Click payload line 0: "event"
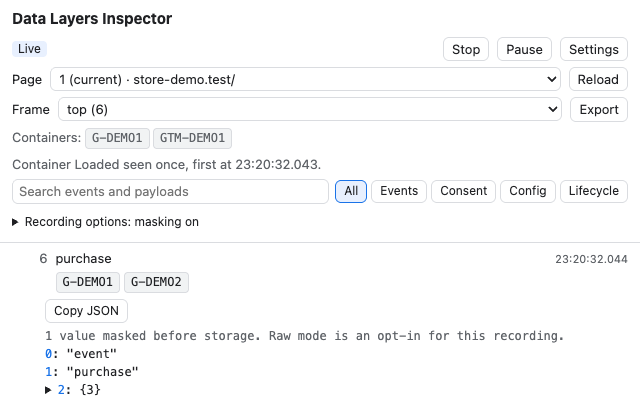This screenshot has width=640, height=400. [81, 354]
